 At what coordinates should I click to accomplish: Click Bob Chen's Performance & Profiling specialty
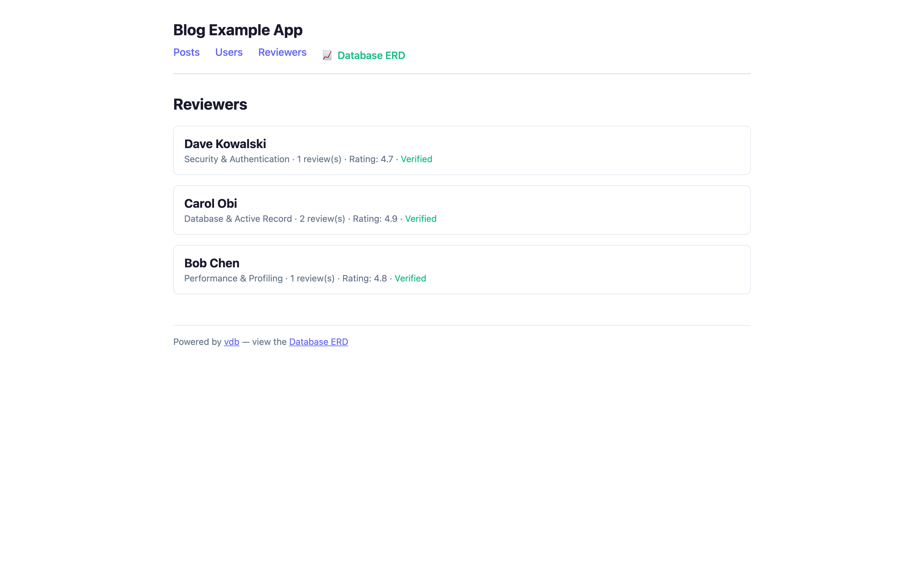233,278
